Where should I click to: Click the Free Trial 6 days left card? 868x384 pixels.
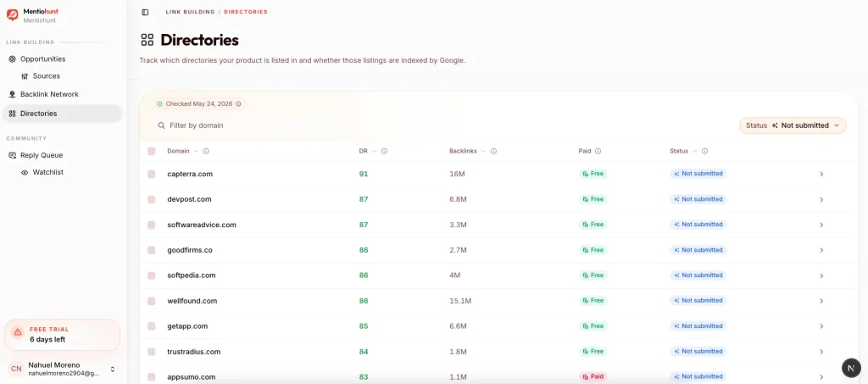(62, 335)
